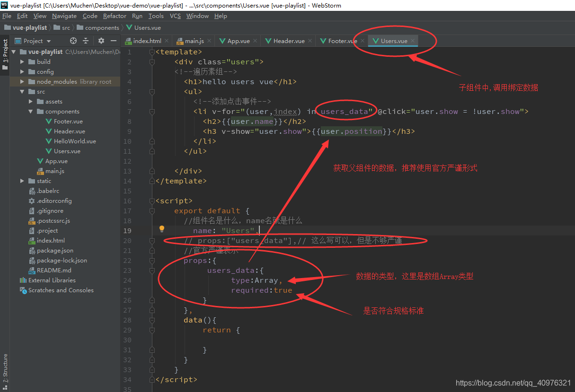The image size is (575, 392).
Task: Fold the script block at line 15
Action: (x=152, y=201)
